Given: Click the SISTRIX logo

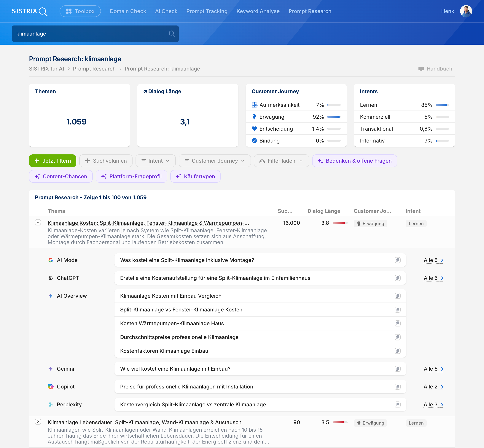Looking at the screenshot, I should (30, 11).
